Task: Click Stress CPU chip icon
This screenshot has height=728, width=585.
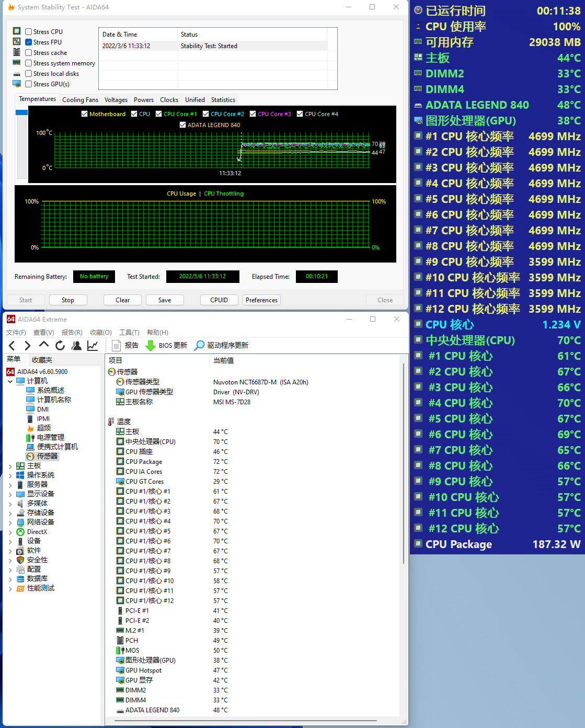Action: pos(17,31)
